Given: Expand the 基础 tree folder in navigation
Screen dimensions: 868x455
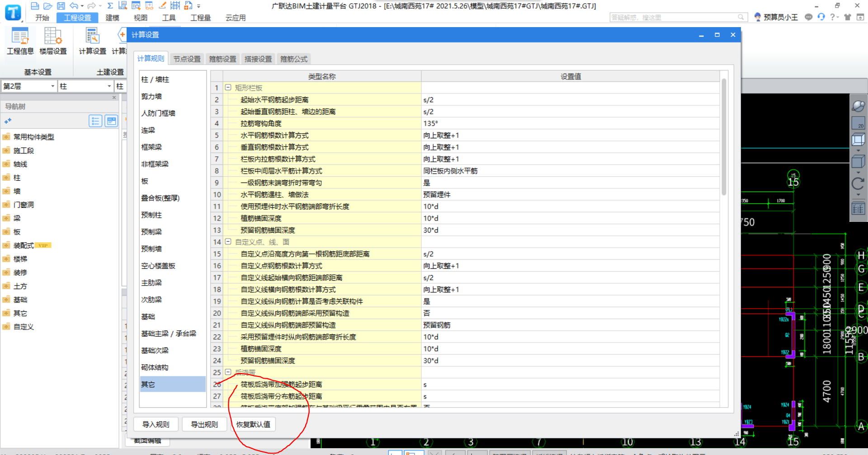Looking at the screenshot, I should pos(6,300).
